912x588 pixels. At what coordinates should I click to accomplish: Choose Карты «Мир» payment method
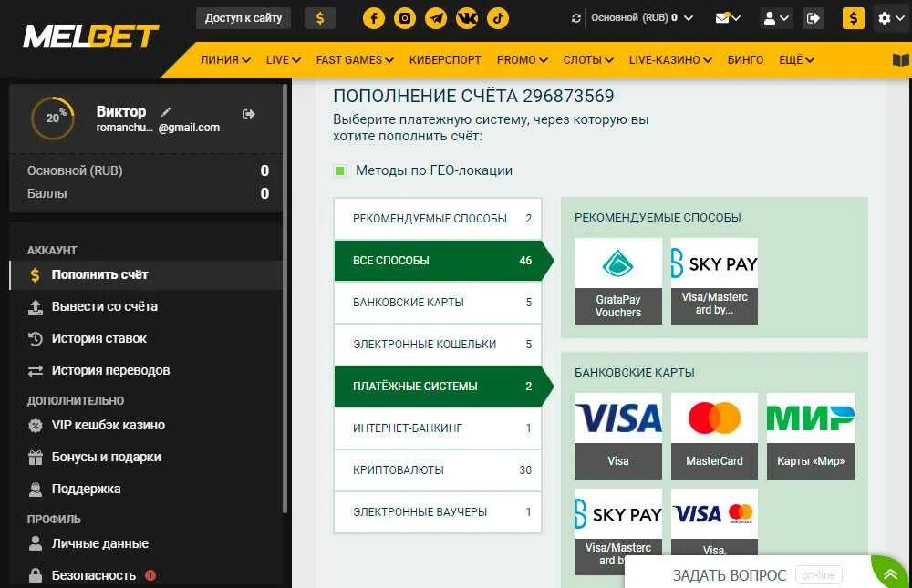(811, 436)
